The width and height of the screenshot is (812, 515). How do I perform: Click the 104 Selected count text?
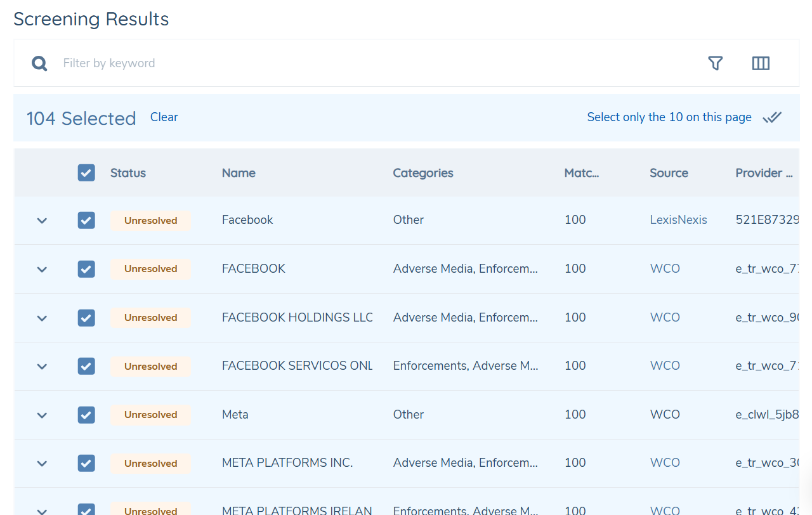(x=81, y=118)
